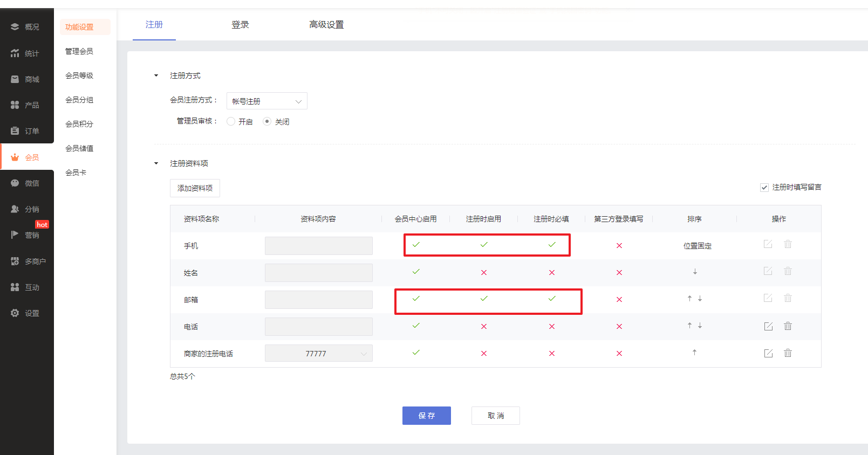Open the 分销 distribution sidebar icon
The height and width of the screenshot is (455, 868).
coord(15,209)
